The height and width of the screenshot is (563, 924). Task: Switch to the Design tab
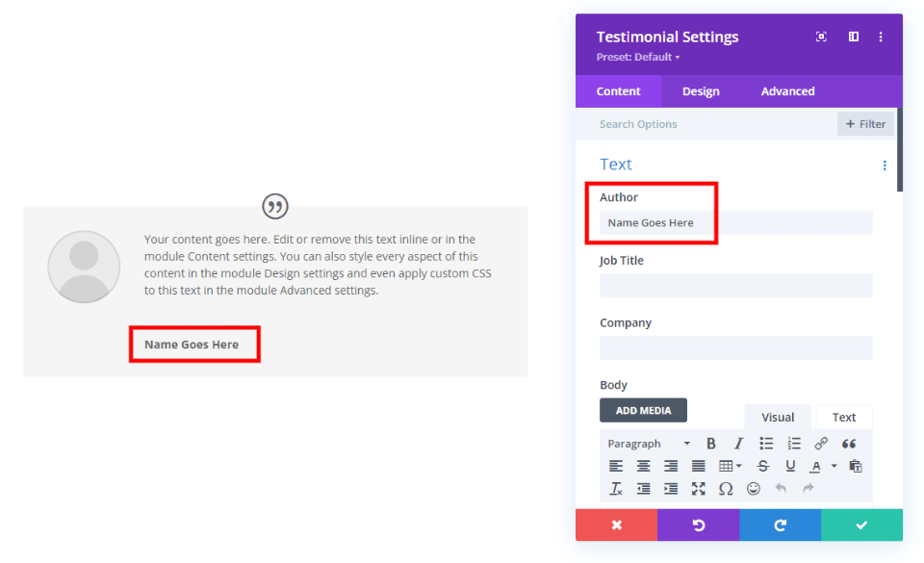(702, 90)
